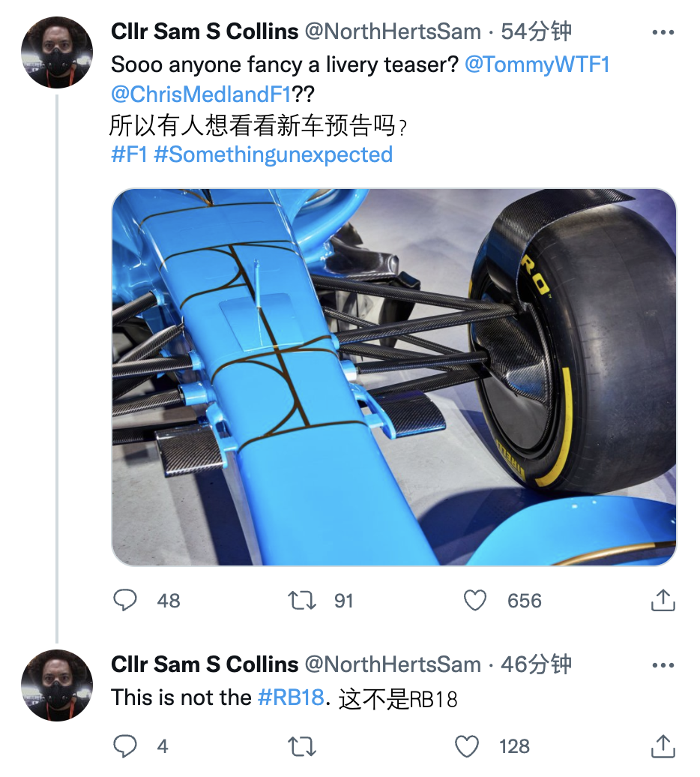
Task: Retweet the "not the RB18" tweet
Action: coord(301,746)
